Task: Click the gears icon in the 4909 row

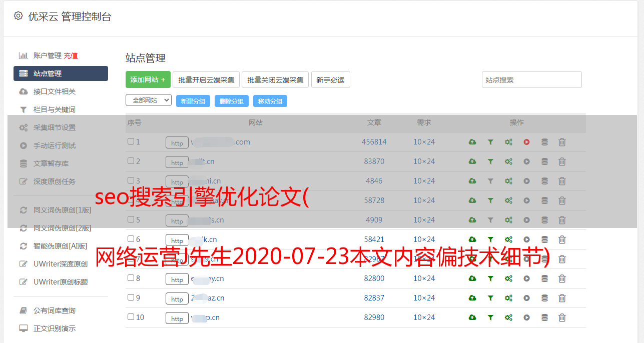Action: click(x=508, y=220)
